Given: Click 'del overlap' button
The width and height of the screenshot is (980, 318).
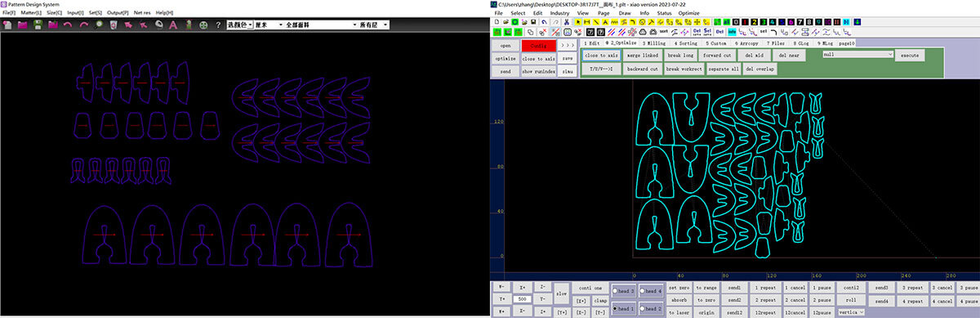Looking at the screenshot, I should [x=759, y=69].
